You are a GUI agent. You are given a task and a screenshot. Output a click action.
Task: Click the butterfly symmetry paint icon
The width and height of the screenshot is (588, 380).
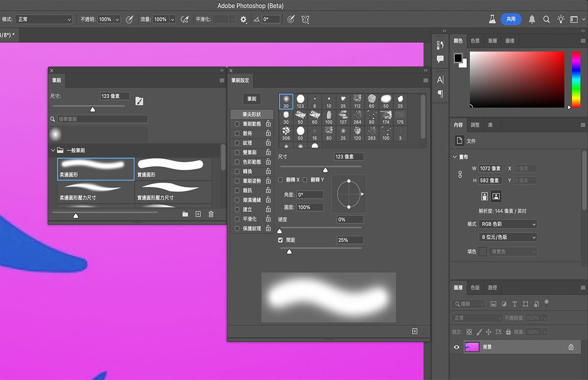[305, 20]
